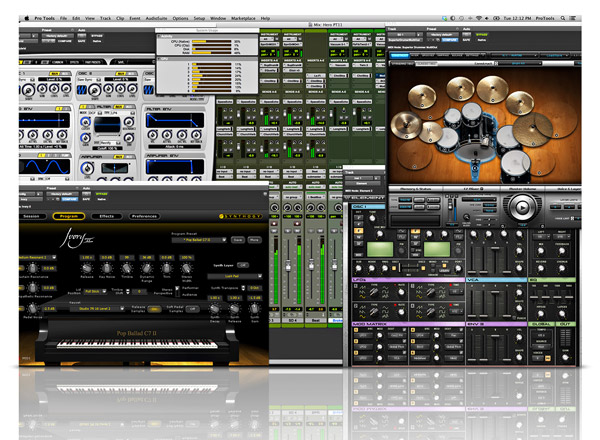Click the Wi-Fi status icon in menu bar
Image resolution: width=600 pixels, height=440 pixels.
[478, 18]
